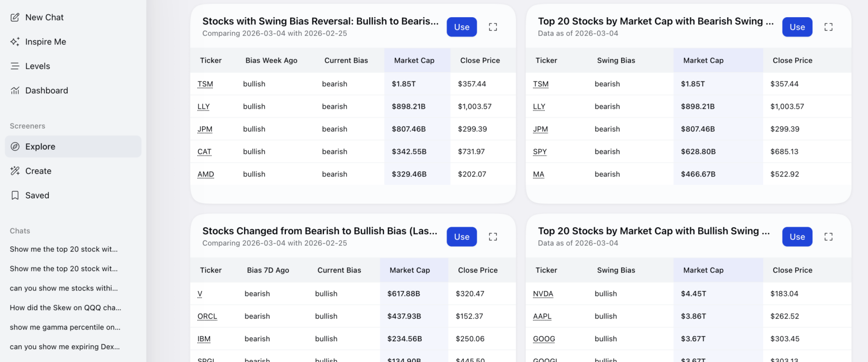Go to Levels
This screenshot has width=868, height=362.
[x=73, y=66]
